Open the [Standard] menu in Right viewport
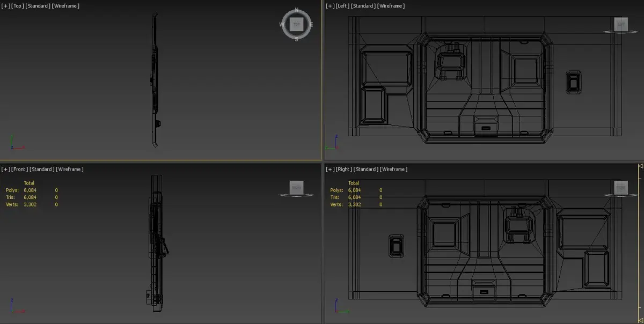The image size is (644, 324). tap(366, 169)
